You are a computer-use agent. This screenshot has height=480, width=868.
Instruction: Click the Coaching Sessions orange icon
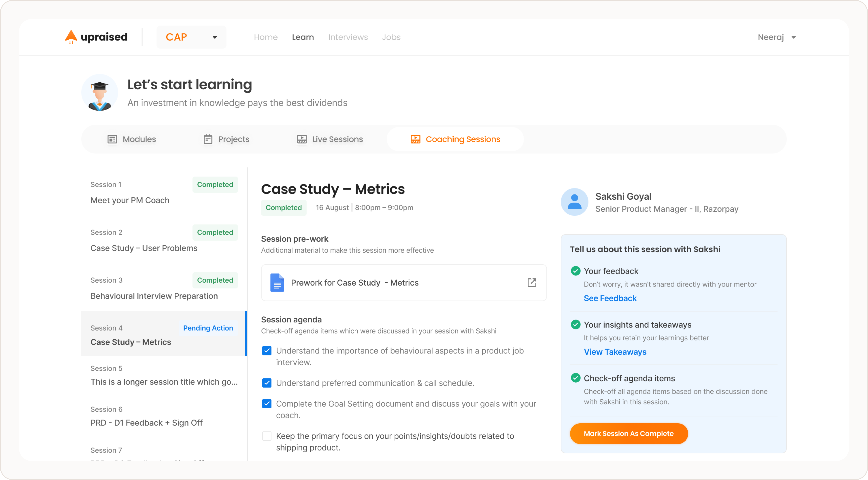(x=415, y=139)
